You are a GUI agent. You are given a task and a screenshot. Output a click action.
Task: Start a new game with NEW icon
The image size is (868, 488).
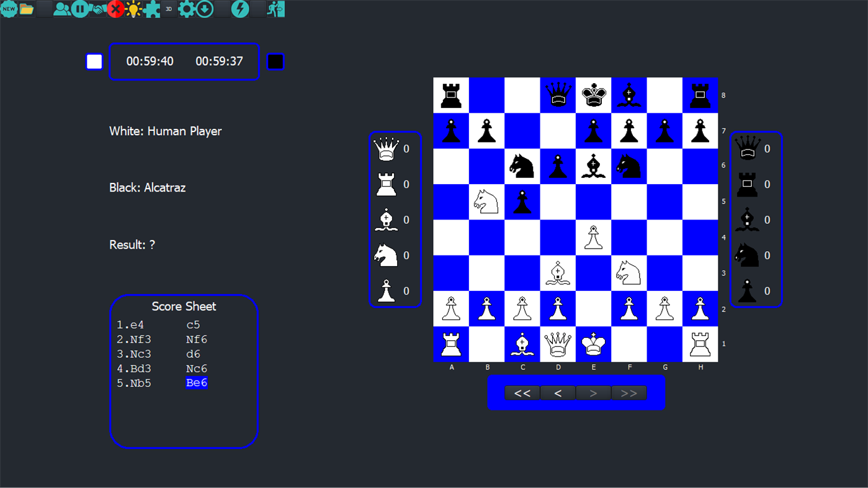9,9
